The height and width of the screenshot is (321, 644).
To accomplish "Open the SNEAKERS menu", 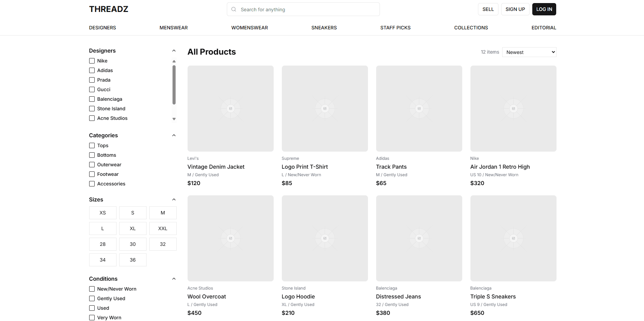I will [x=324, y=28].
